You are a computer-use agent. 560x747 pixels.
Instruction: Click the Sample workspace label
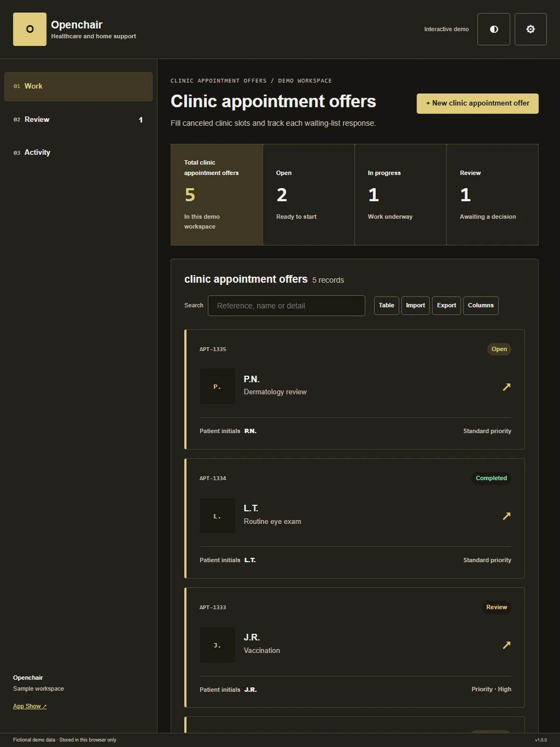coord(39,689)
